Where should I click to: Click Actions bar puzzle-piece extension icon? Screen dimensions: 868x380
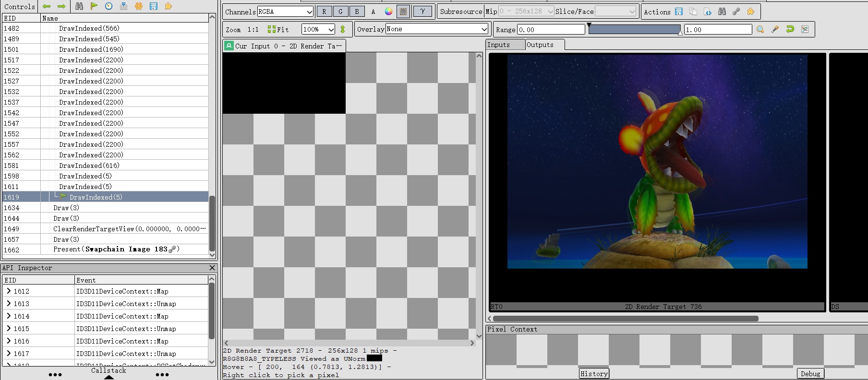click(x=751, y=12)
